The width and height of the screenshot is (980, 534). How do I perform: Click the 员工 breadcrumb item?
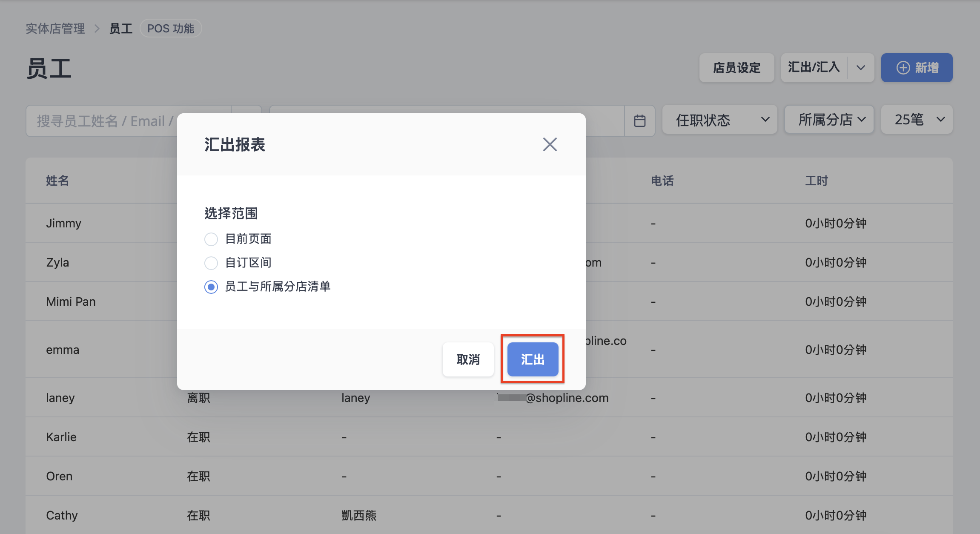121,29
